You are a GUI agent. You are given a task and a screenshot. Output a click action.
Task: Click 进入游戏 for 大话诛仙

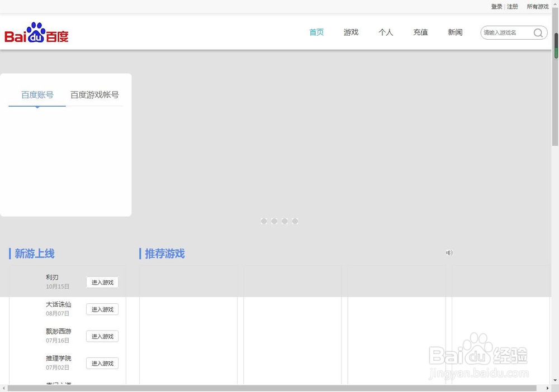(102, 309)
